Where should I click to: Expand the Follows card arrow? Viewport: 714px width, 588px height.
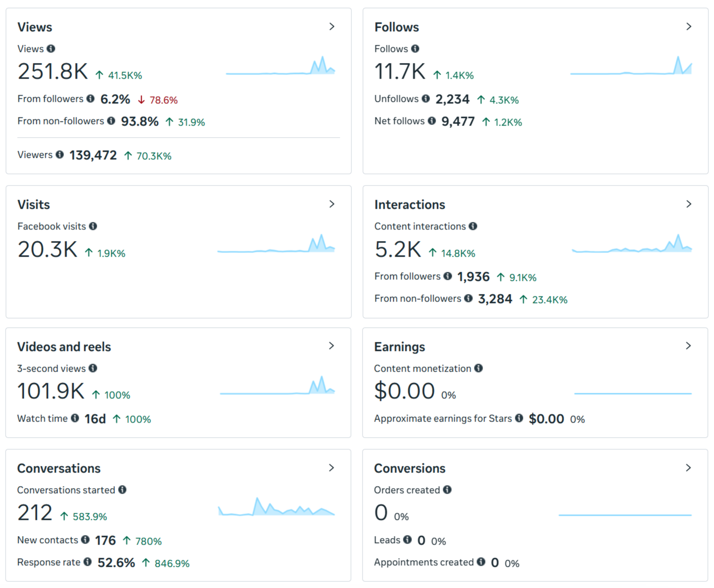pyautogui.click(x=689, y=26)
